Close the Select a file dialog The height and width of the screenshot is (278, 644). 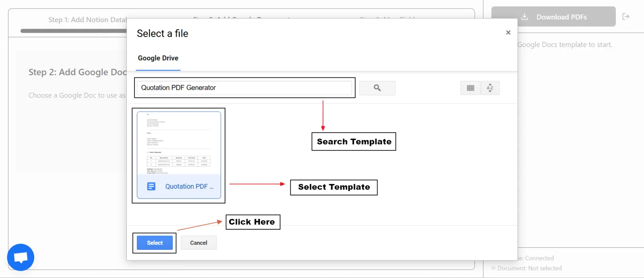[x=508, y=33]
